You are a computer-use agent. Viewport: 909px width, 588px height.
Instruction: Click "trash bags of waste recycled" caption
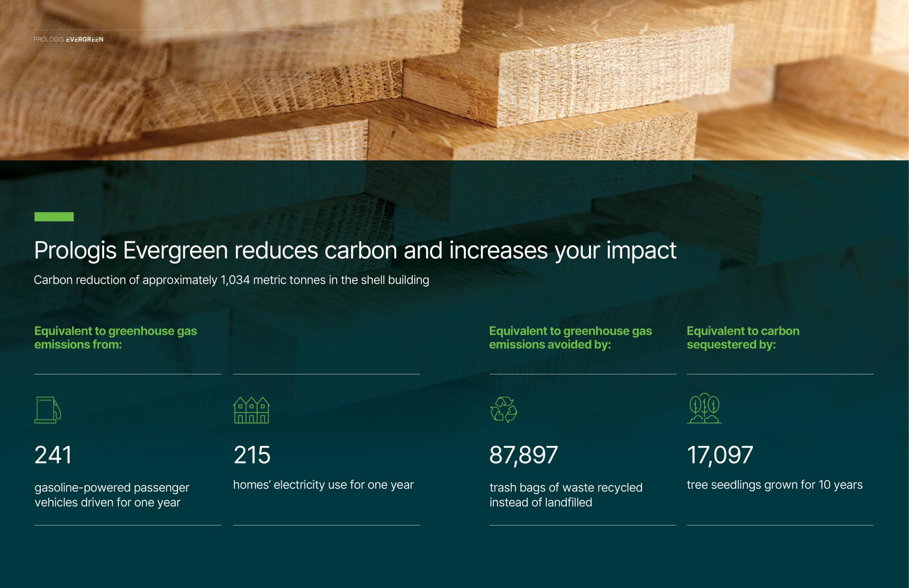(x=566, y=495)
